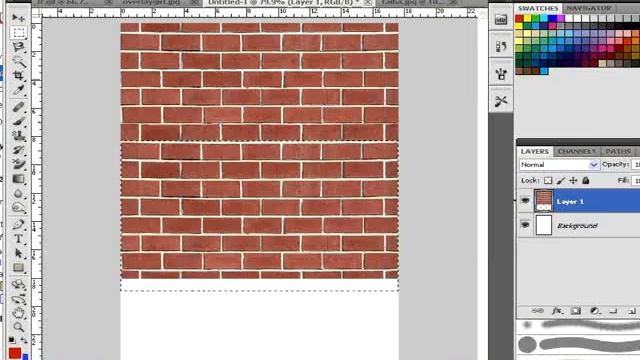Select the Eraser tool
Image resolution: width=640 pixels, height=360 pixels.
[x=18, y=164]
